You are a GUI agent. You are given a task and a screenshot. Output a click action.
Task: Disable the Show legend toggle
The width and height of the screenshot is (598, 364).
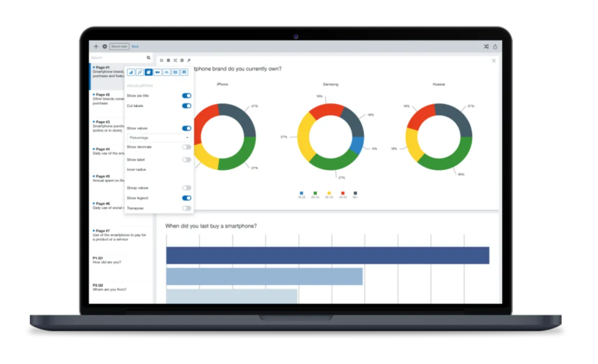[x=186, y=198]
